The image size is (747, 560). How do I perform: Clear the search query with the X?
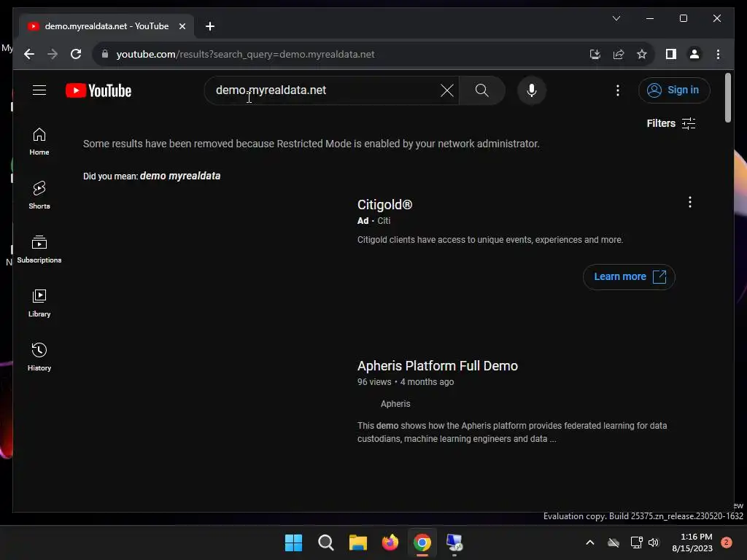tap(447, 90)
